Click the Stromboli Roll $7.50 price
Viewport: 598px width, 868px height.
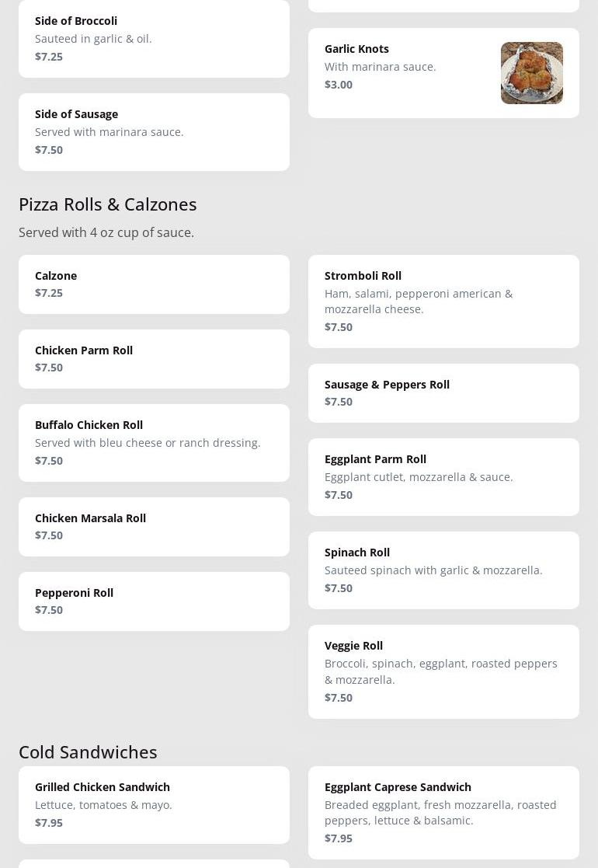pyautogui.click(x=339, y=327)
